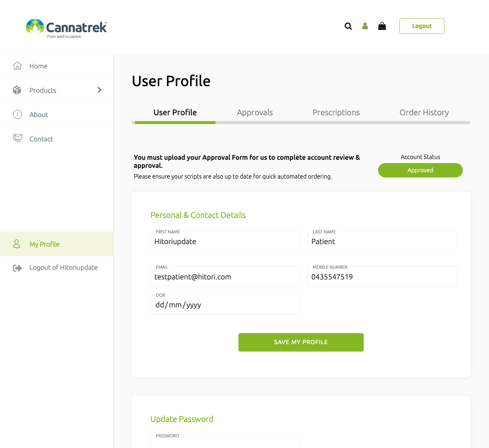489x448 pixels.
Task: Switch to the User Profile tab
Action: [x=175, y=113]
